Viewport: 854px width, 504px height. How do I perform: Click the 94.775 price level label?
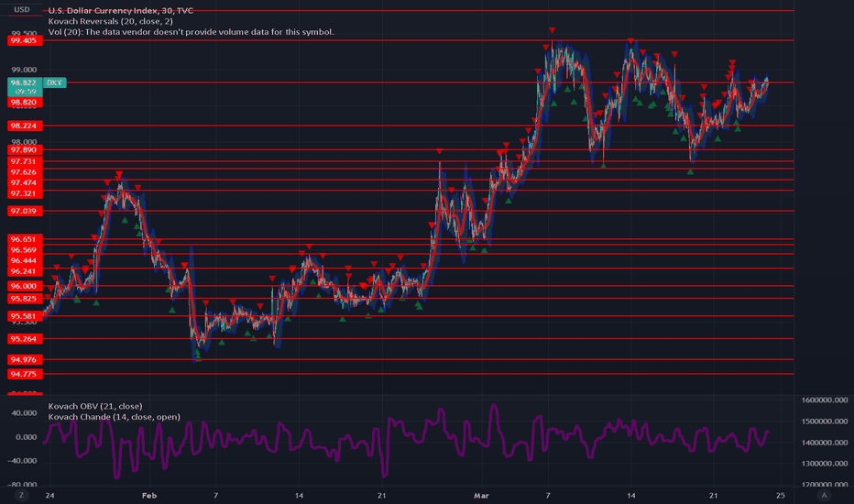25,374
